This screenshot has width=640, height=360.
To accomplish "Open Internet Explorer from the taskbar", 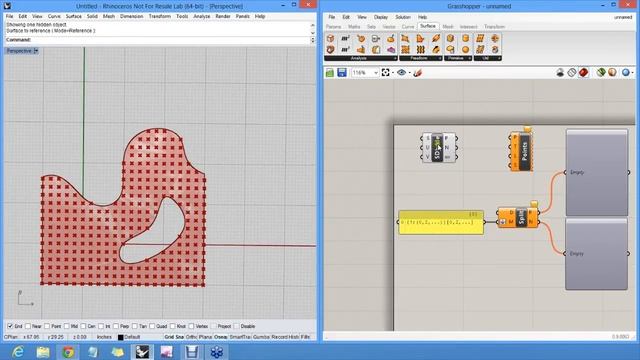I will (18, 351).
